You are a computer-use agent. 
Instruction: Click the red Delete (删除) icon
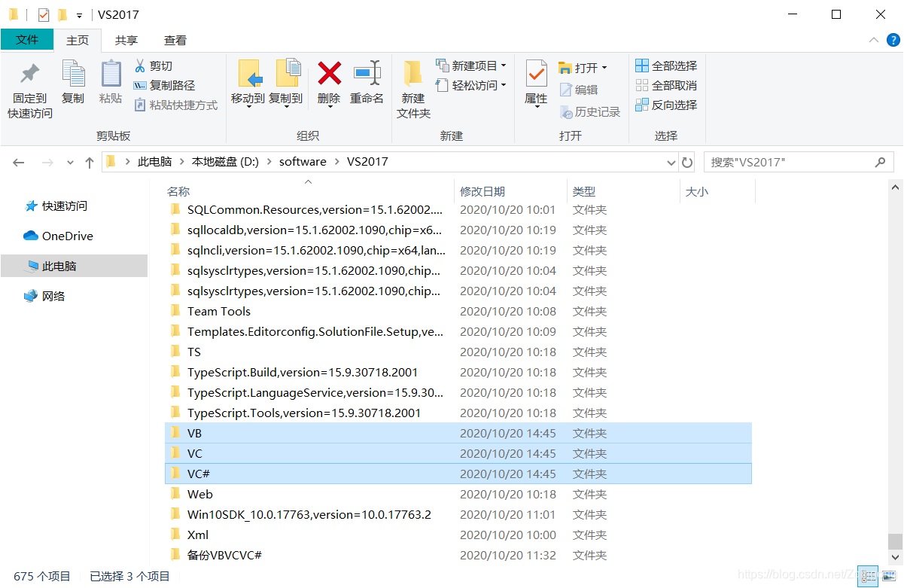(x=329, y=73)
